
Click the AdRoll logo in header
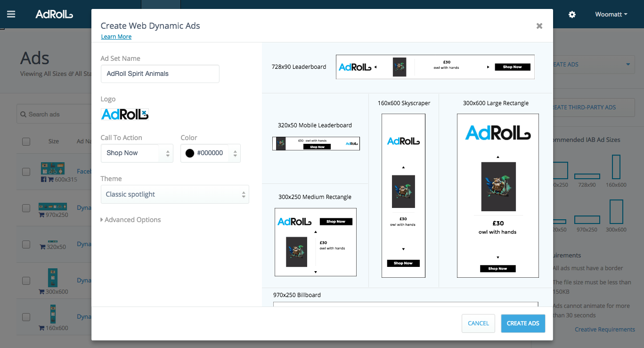click(54, 14)
